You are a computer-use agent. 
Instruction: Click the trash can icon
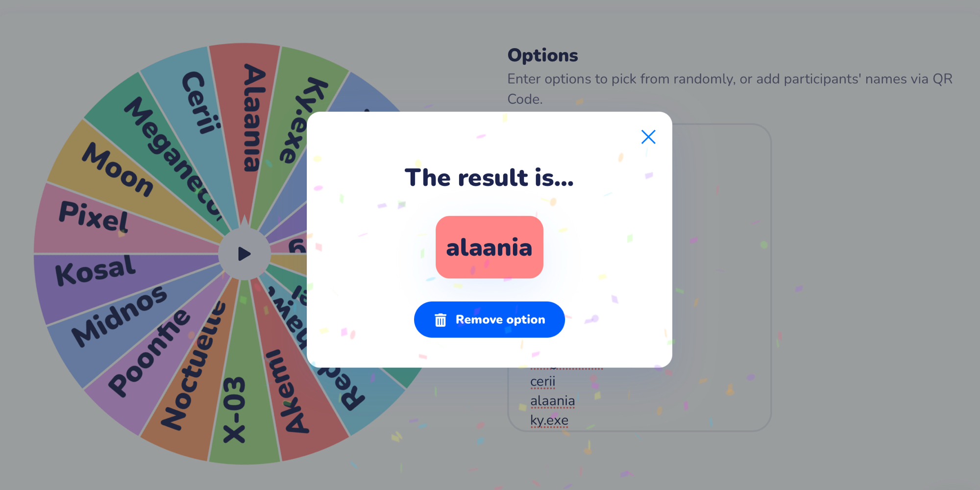tap(441, 320)
